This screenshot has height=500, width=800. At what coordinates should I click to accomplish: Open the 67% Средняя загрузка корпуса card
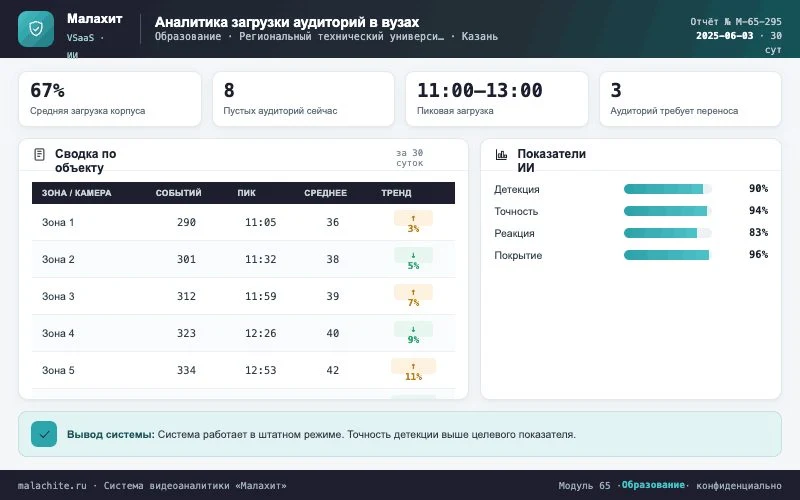(x=110, y=99)
